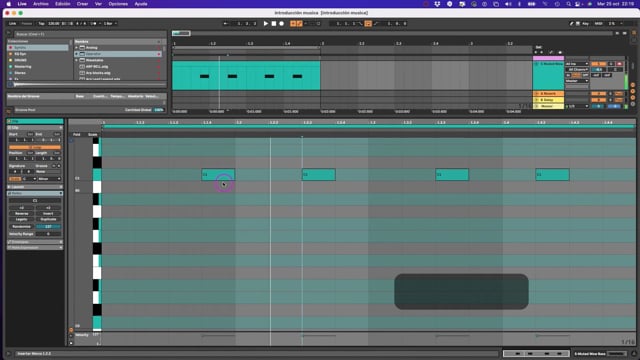Select the Synths collection
Image resolution: width=640 pixels, height=360 pixels.
tap(38, 48)
